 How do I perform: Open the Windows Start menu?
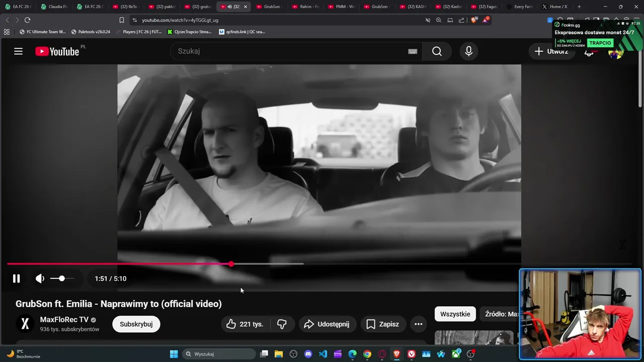[x=174, y=354]
